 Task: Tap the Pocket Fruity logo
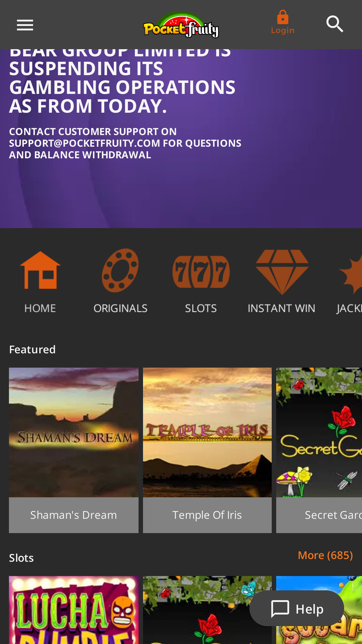(x=181, y=24)
